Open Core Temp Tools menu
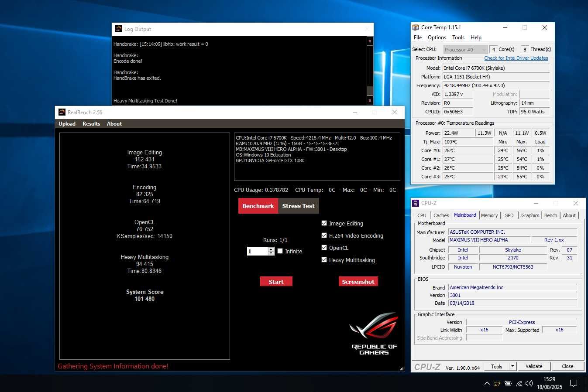588x392 pixels. (458, 37)
